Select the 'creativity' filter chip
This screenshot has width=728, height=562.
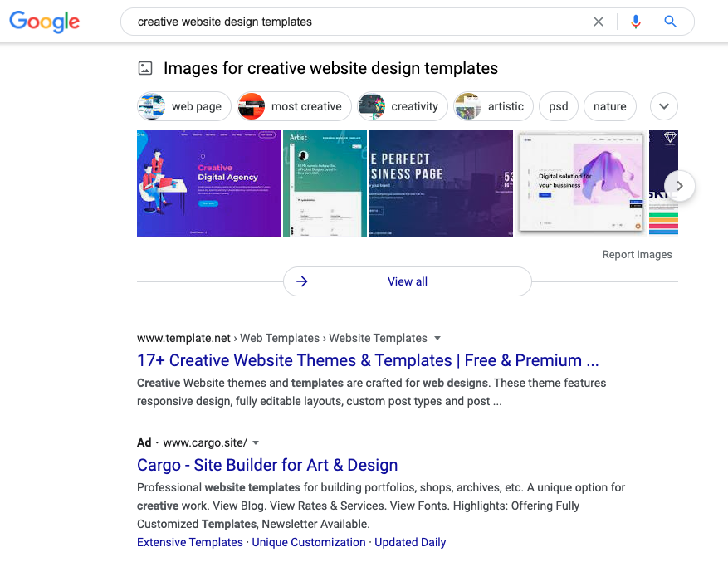402,106
